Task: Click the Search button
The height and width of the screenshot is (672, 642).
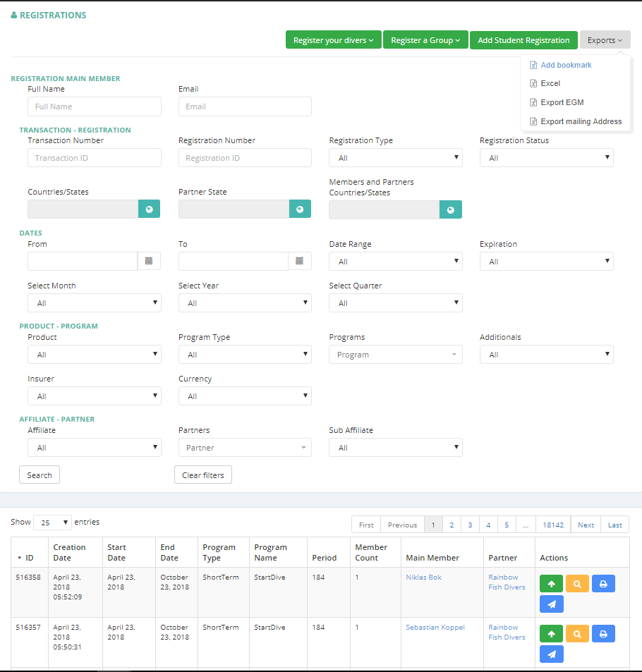Action: 40,475
